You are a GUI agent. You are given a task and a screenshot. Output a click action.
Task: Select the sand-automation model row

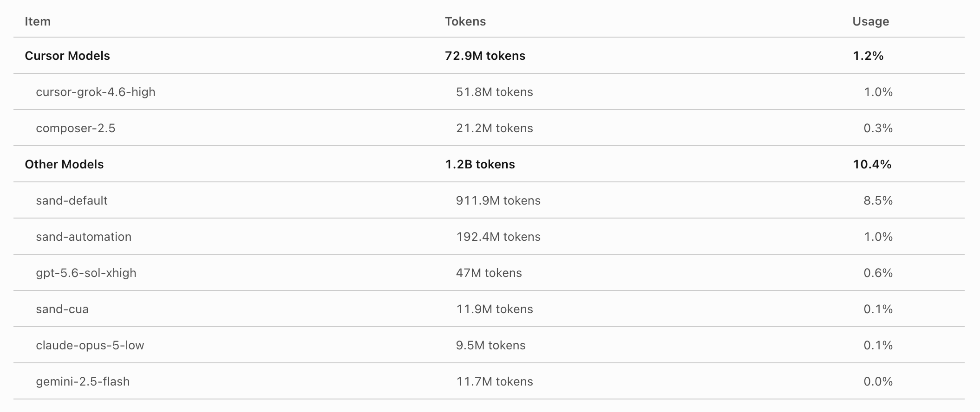point(489,237)
